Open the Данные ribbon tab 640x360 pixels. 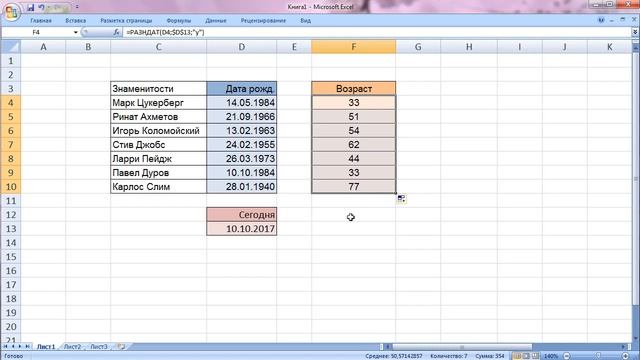click(x=216, y=20)
